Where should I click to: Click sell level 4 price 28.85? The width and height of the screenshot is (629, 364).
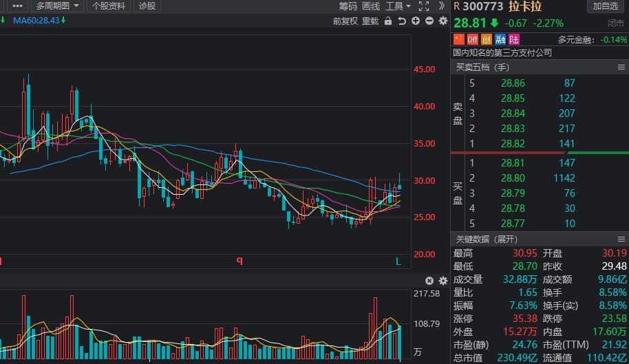coord(513,98)
